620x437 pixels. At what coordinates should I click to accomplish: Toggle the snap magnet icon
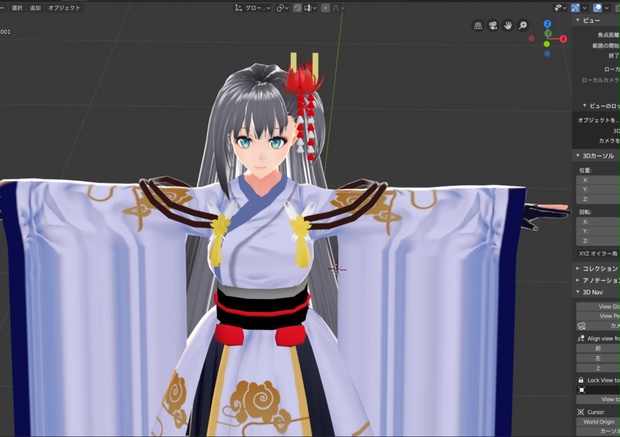click(x=297, y=8)
